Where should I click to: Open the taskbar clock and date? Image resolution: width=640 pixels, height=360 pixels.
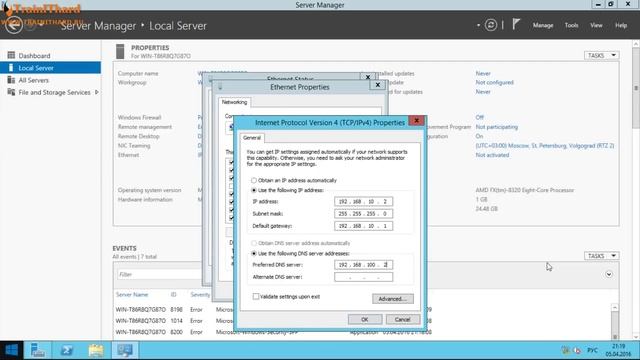(x=618, y=350)
